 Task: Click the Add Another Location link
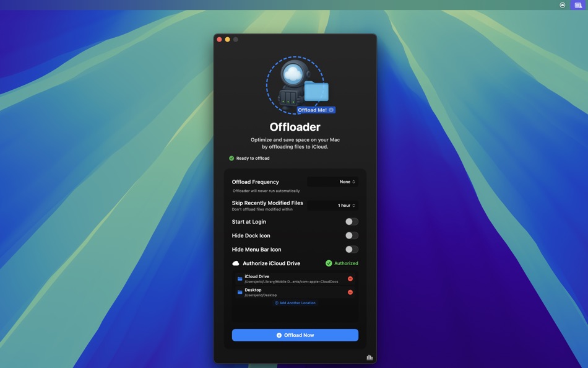pos(295,303)
